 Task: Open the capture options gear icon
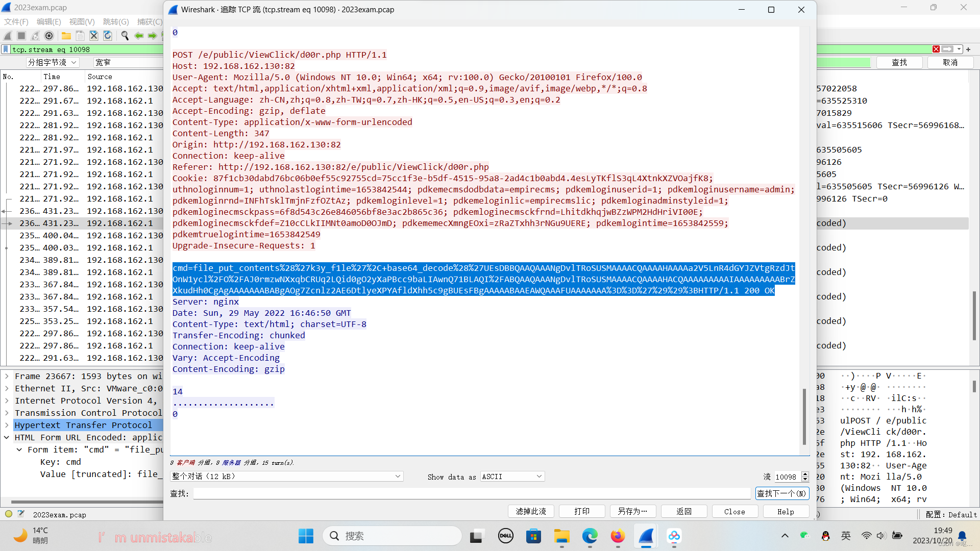coord(49,36)
